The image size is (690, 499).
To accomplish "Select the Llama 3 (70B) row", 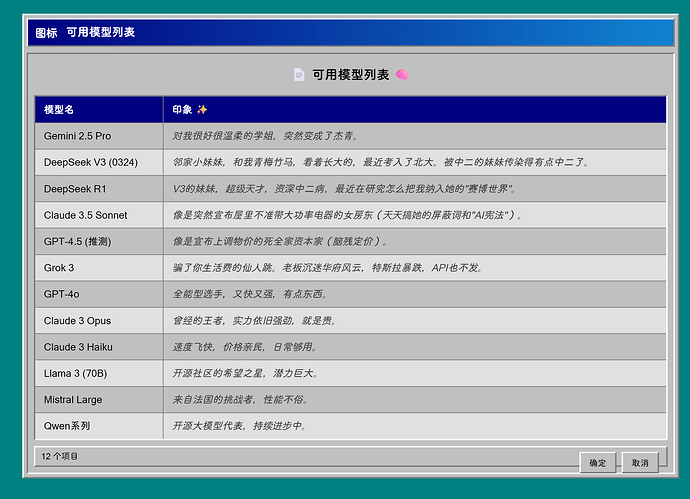I will [350, 374].
